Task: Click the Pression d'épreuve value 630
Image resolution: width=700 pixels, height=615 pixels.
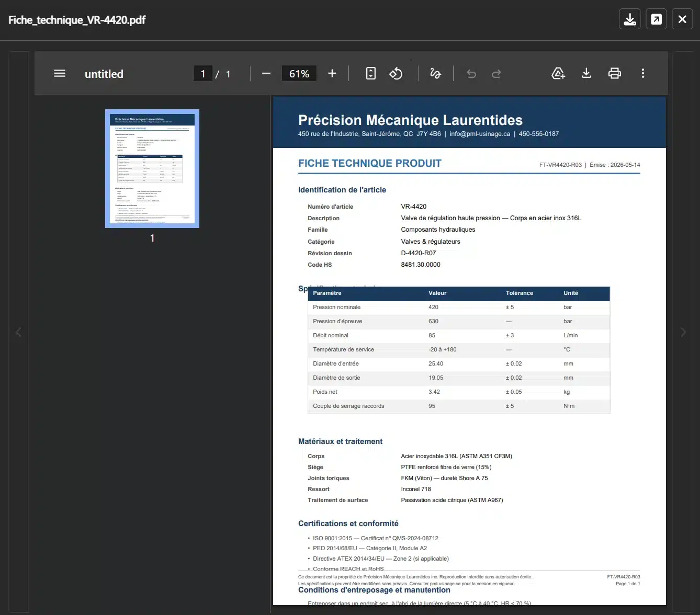Action: click(x=433, y=321)
